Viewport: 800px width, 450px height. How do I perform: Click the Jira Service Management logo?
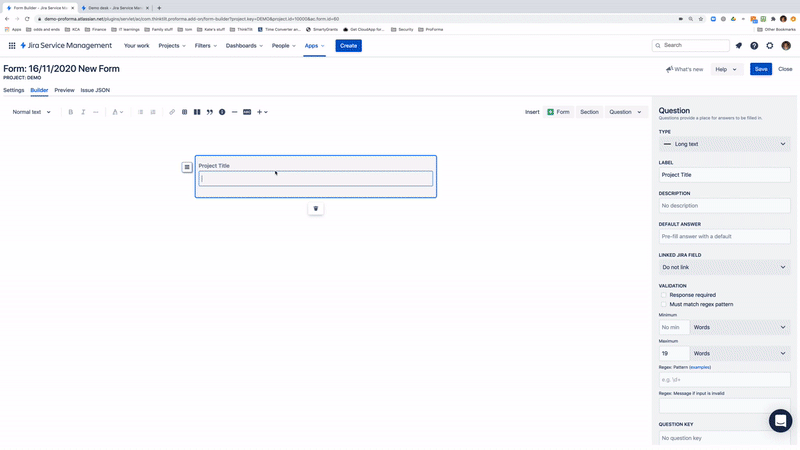tap(66, 45)
